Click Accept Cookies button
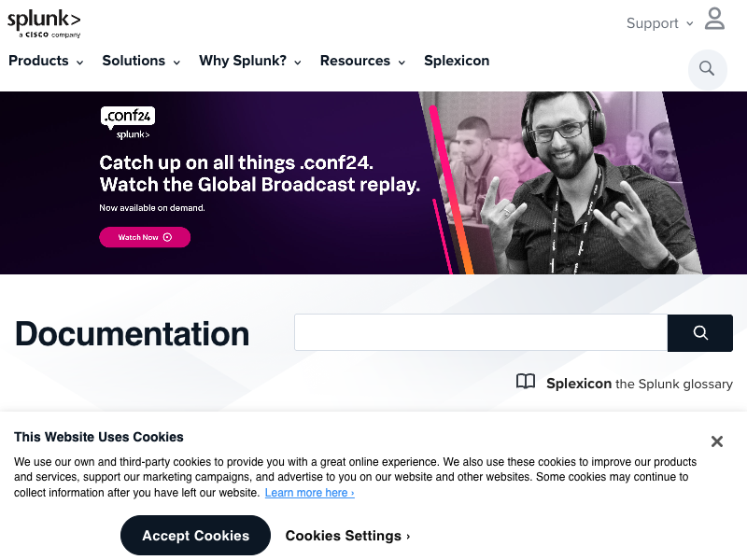The width and height of the screenshot is (747, 560). click(x=195, y=535)
